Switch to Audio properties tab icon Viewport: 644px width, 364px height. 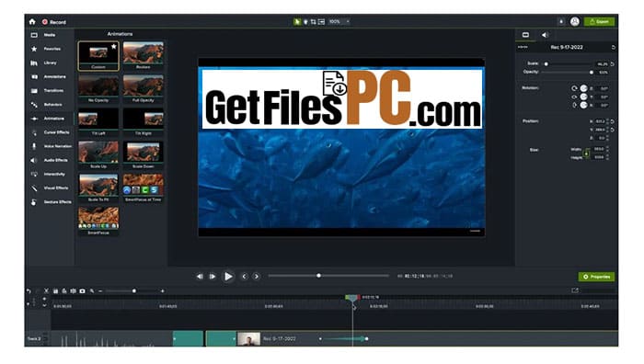(545, 35)
